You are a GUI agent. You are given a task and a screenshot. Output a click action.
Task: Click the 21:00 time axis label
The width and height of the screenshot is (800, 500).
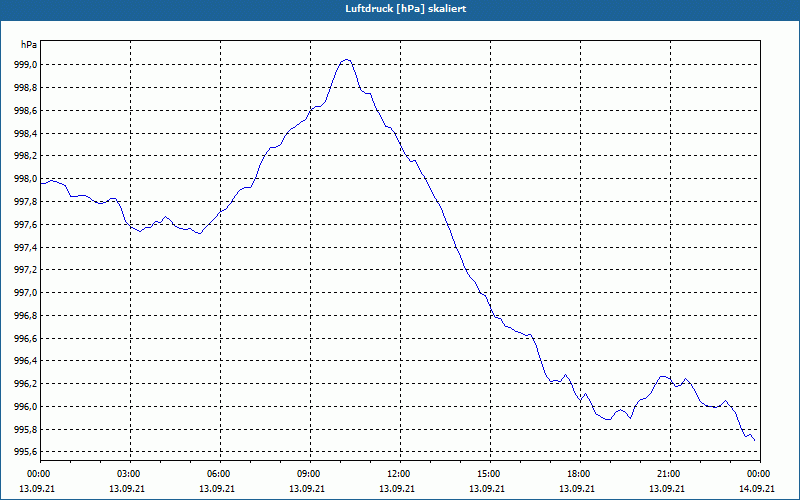[x=670, y=474]
